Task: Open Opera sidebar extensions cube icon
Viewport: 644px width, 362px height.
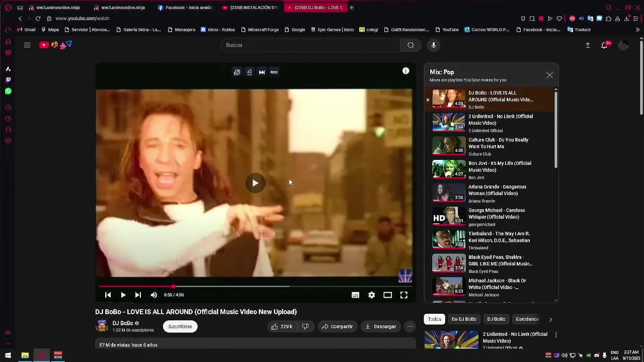Action: click(x=8, y=130)
